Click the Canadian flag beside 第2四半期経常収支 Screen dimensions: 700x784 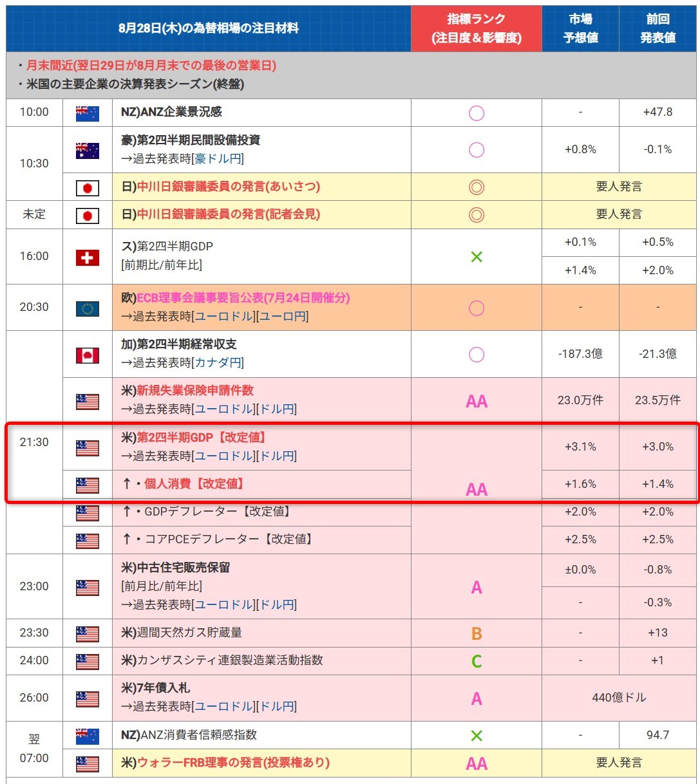click(88, 355)
